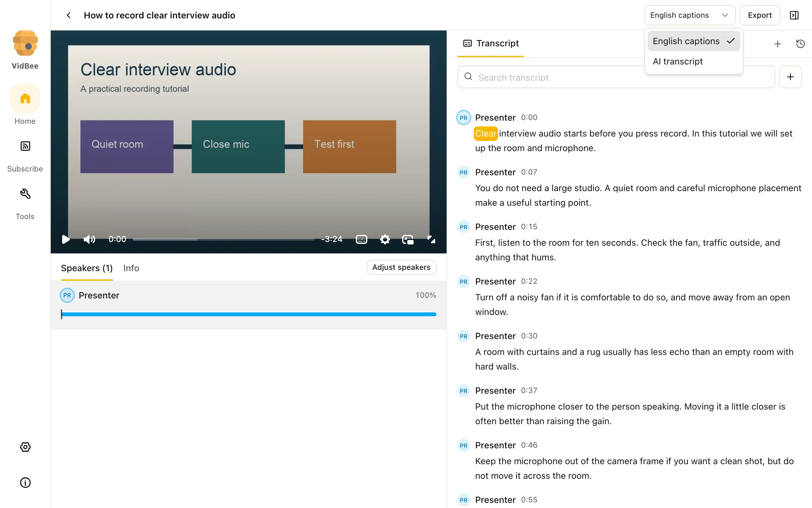This screenshot has height=508, width=812.
Task: Switch to the Transcript tab
Action: (491, 43)
